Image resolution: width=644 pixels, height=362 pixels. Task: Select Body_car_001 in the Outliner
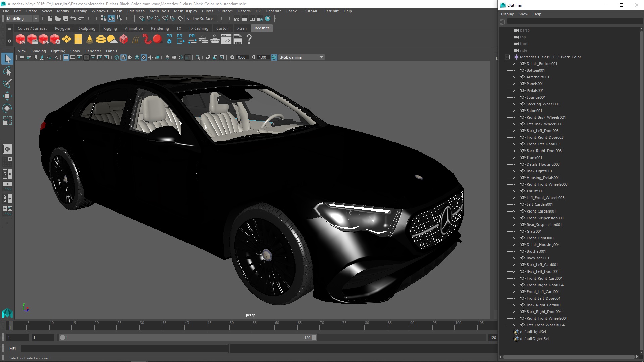coord(538,258)
